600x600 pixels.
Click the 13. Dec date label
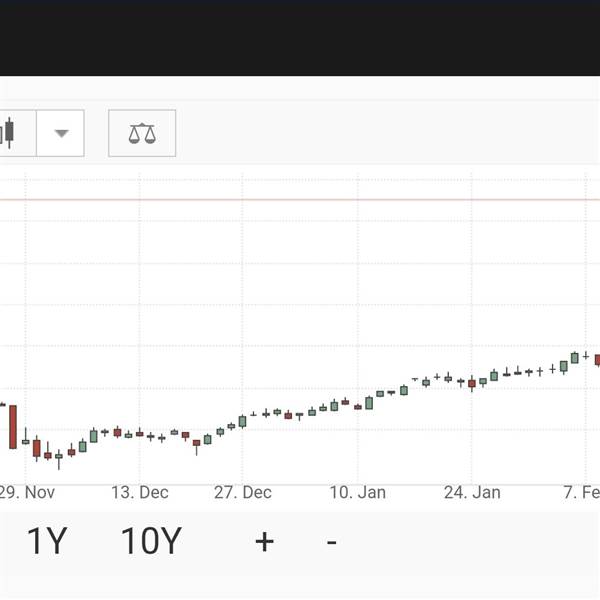[140, 492]
